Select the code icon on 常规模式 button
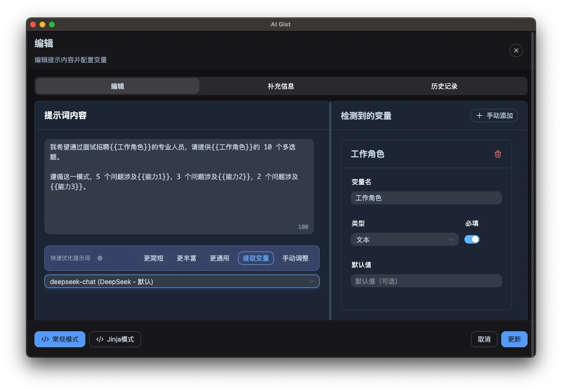This screenshot has width=562, height=392. tap(45, 339)
